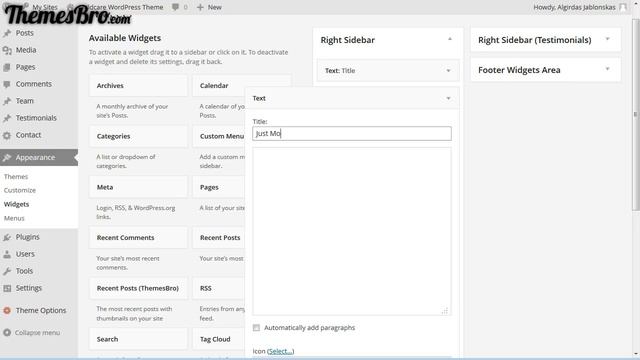Select the RSS widget

pos(218,289)
